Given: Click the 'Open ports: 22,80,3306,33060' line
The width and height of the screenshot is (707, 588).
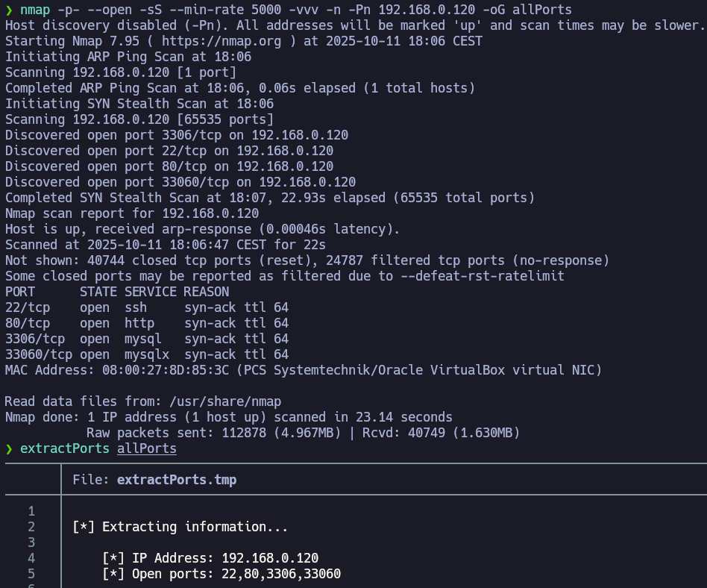Looking at the screenshot, I should [x=221, y=574].
